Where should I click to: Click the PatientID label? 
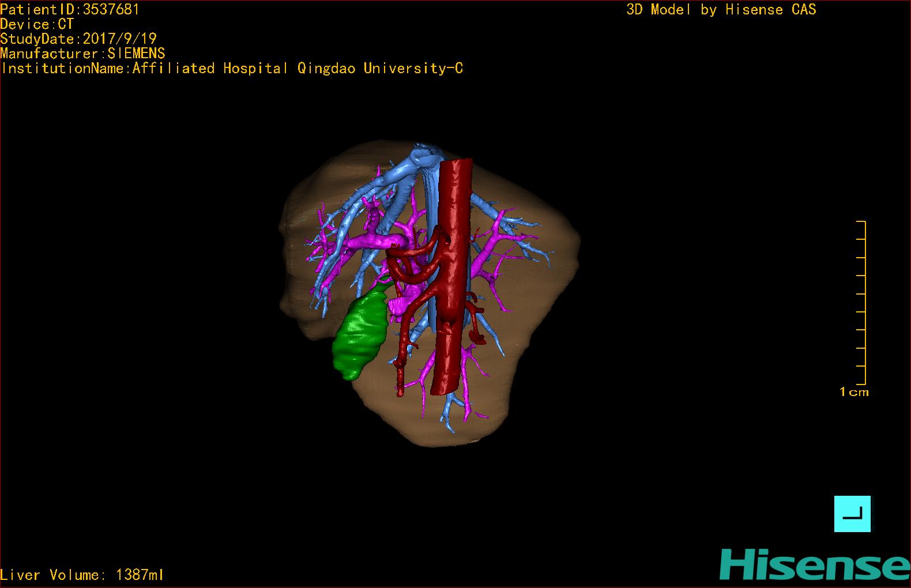(69, 9)
